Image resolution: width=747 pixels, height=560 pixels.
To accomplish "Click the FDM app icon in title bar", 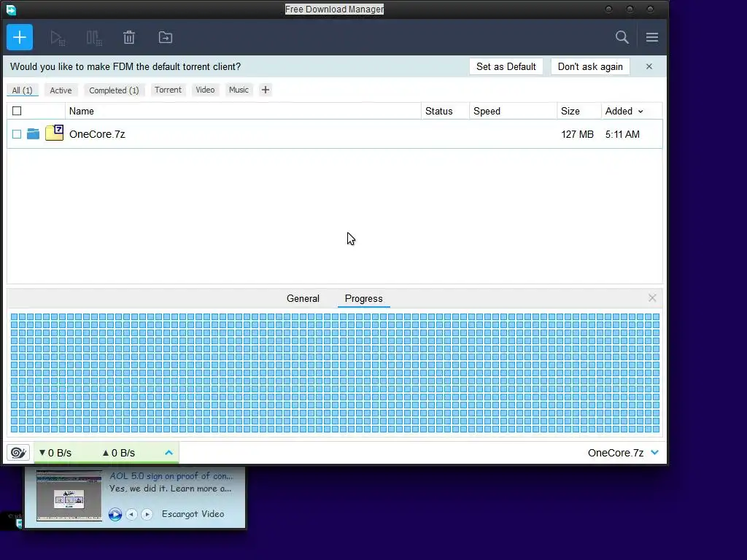I will click(11, 9).
